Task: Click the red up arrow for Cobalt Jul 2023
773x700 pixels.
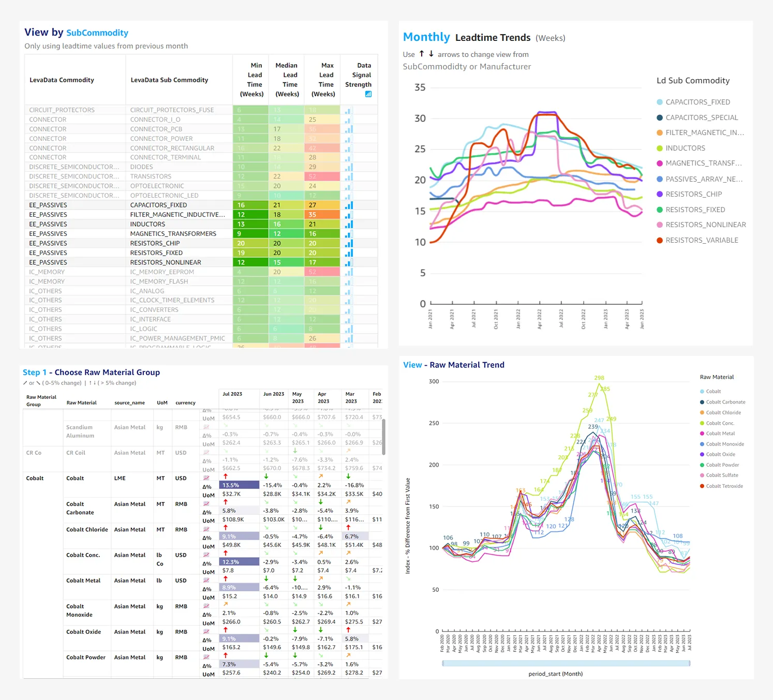Action: 226,476
